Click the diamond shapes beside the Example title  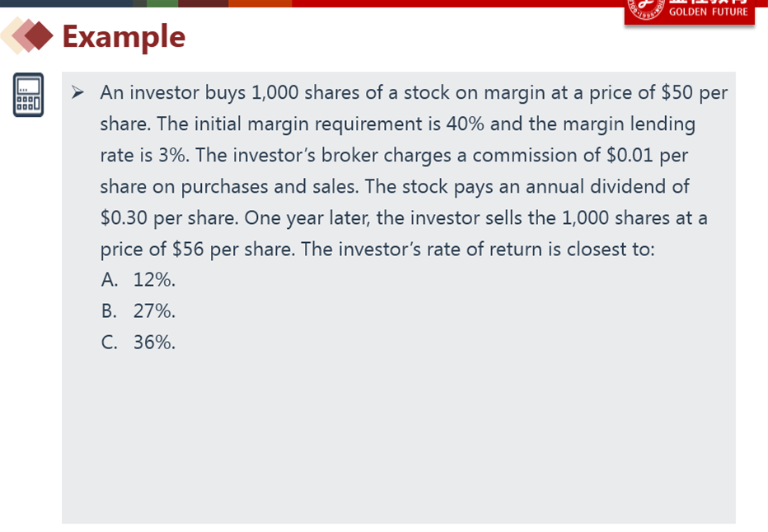click(x=27, y=35)
